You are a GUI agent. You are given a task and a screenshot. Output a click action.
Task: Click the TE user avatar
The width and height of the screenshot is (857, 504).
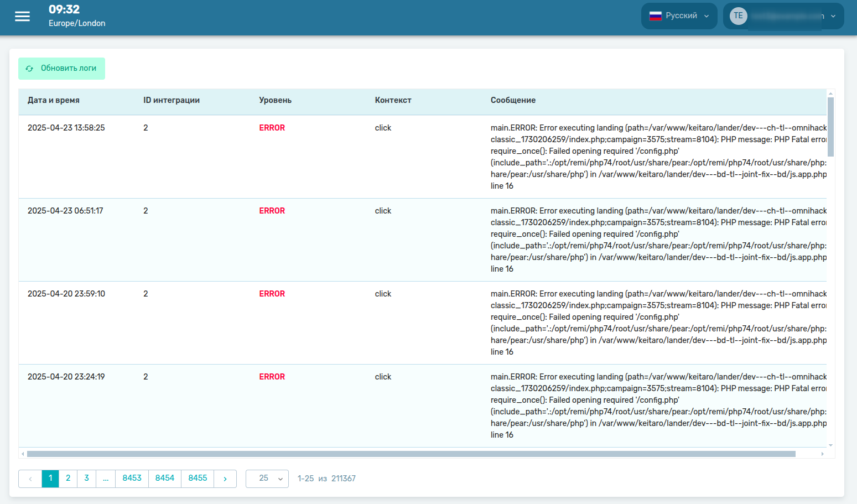point(738,16)
